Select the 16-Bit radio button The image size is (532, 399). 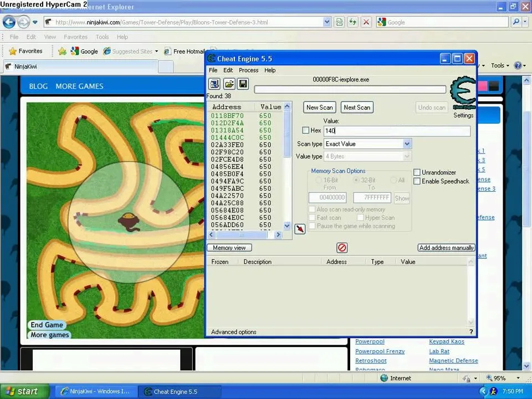pos(318,180)
